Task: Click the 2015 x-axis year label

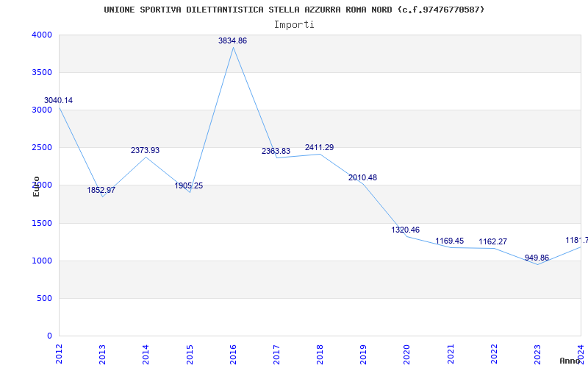Action: point(190,354)
